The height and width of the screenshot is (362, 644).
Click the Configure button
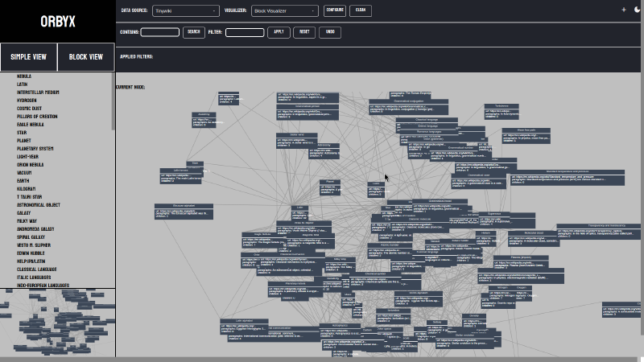(335, 10)
